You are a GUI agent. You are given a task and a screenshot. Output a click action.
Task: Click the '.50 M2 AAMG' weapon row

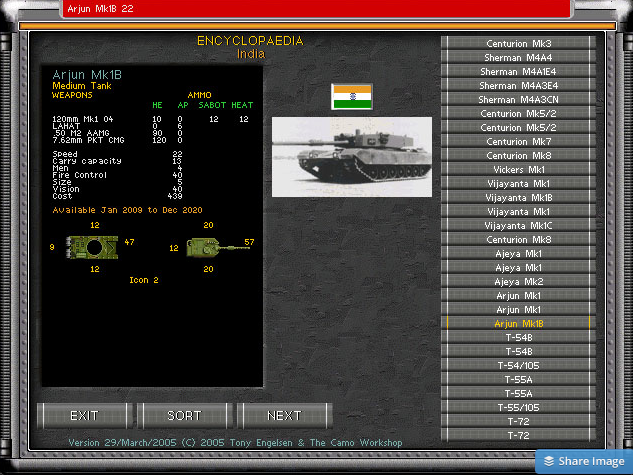(x=117, y=133)
